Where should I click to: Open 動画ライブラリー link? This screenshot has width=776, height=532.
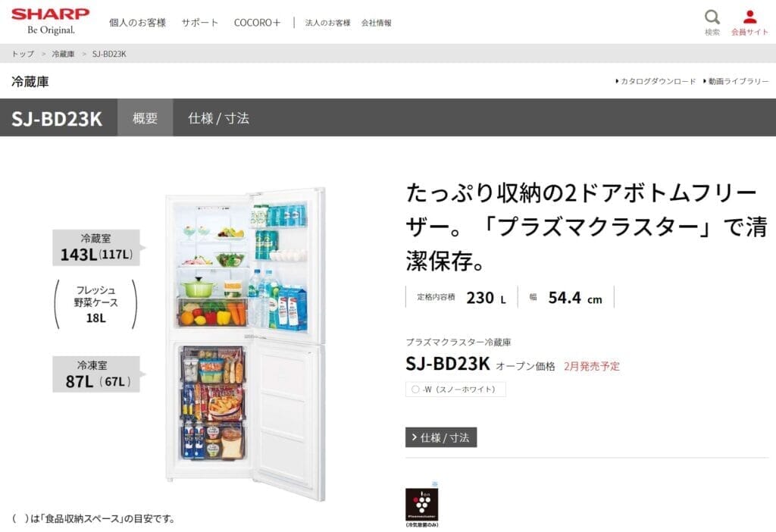735,81
